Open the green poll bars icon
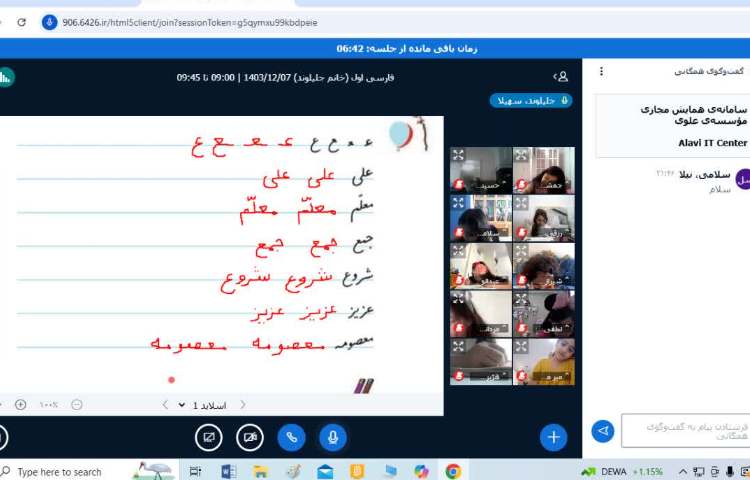 (6, 77)
